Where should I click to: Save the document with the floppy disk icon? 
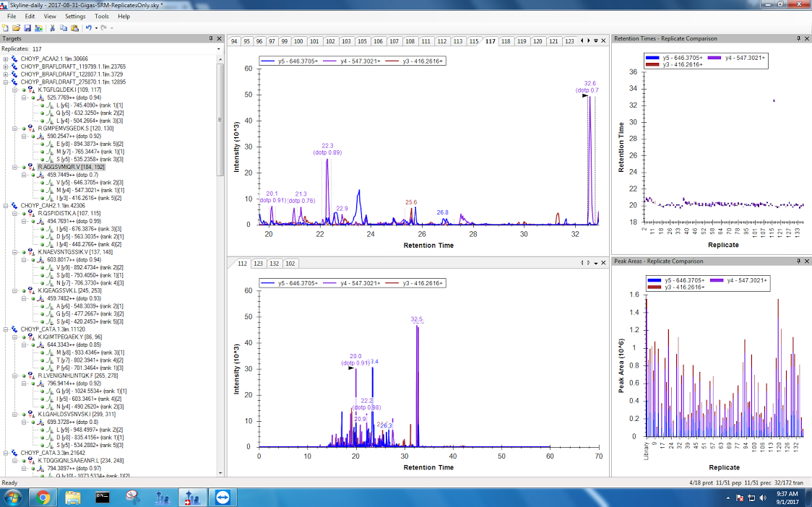[27, 27]
